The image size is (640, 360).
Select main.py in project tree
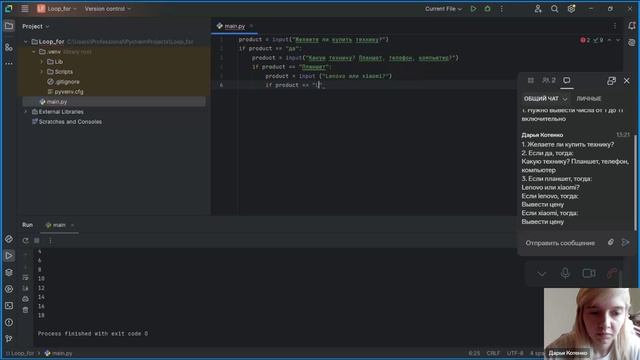pos(53,102)
